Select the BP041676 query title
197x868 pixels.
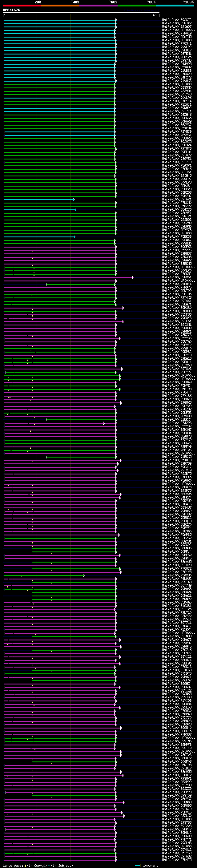[x=11, y=10]
